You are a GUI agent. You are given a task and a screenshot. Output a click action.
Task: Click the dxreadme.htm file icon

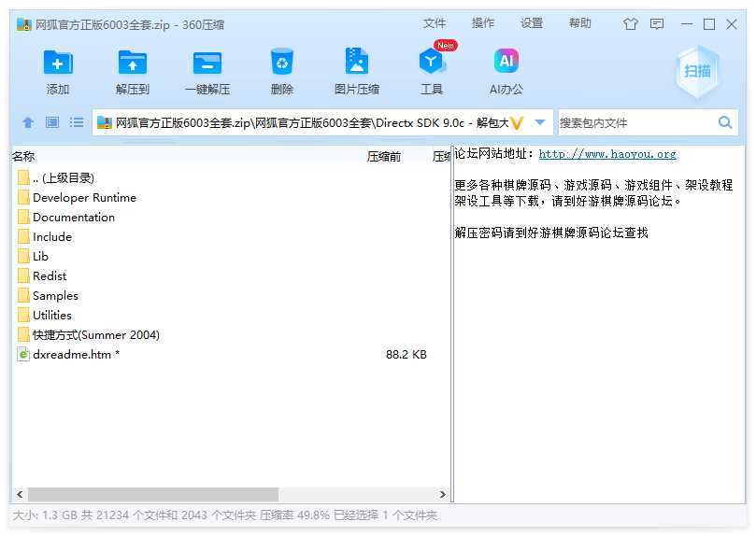tap(23, 355)
